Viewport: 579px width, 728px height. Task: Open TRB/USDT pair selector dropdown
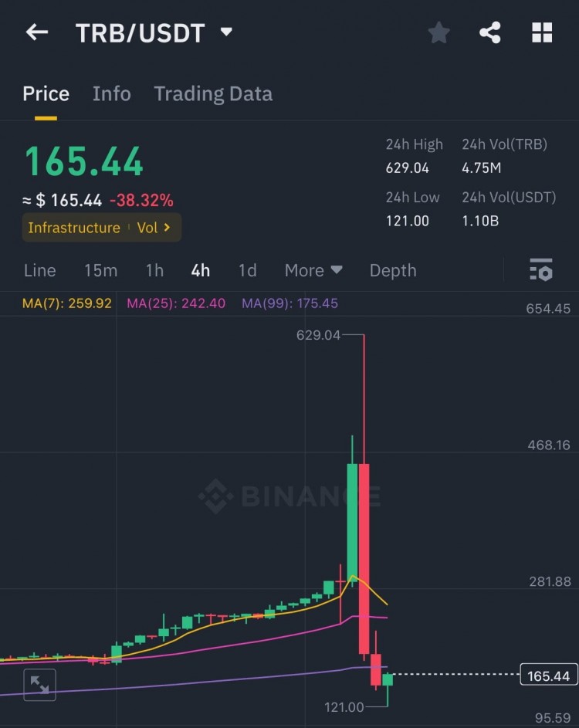tap(226, 32)
